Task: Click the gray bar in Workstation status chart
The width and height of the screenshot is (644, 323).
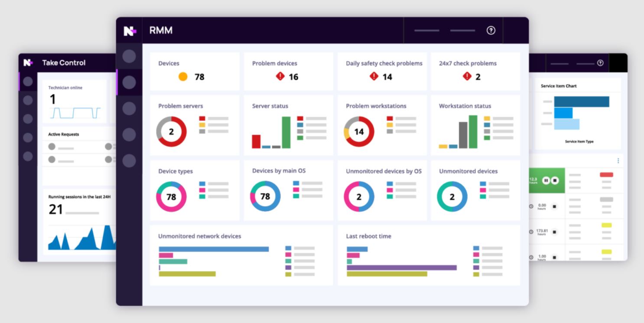Action: tap(463, 135)
